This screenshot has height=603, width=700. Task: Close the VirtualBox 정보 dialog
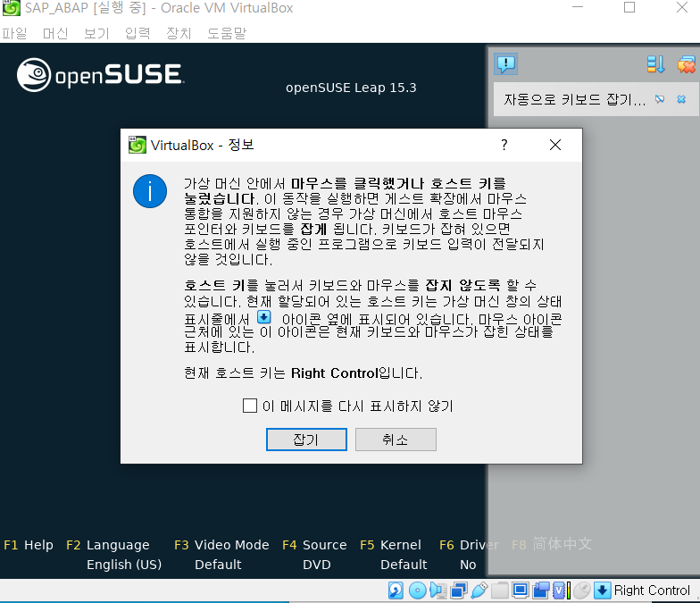click(555, 145)
